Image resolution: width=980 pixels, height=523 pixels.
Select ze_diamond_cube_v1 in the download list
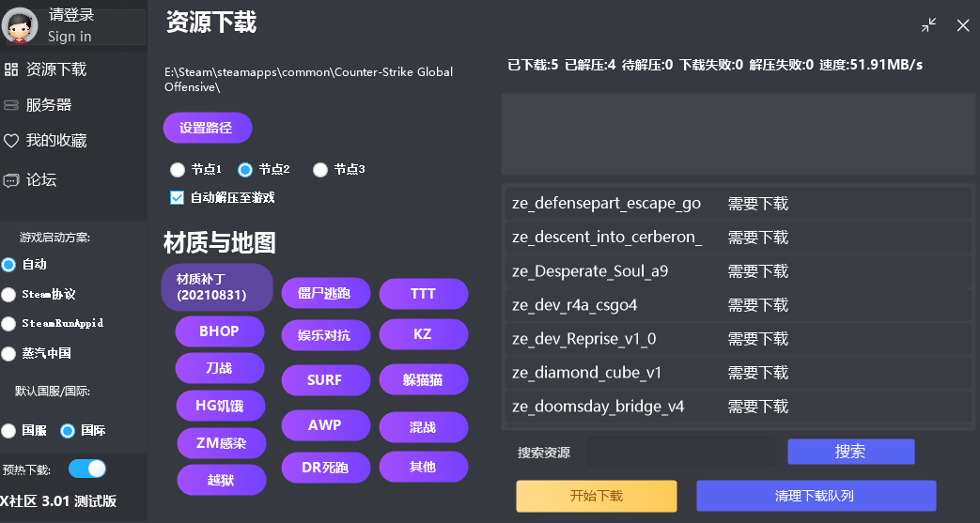[587, 373]
